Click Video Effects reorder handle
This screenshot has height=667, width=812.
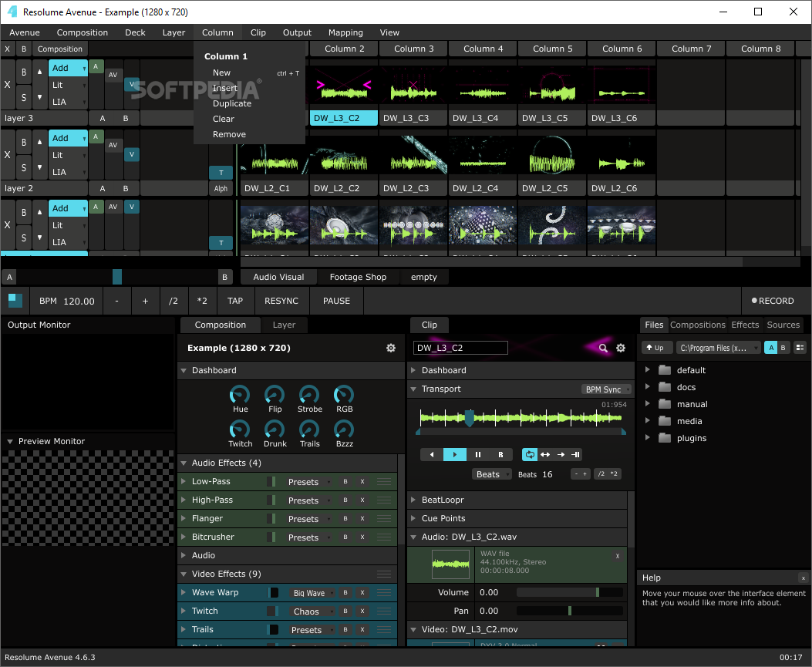click(384, 574)
